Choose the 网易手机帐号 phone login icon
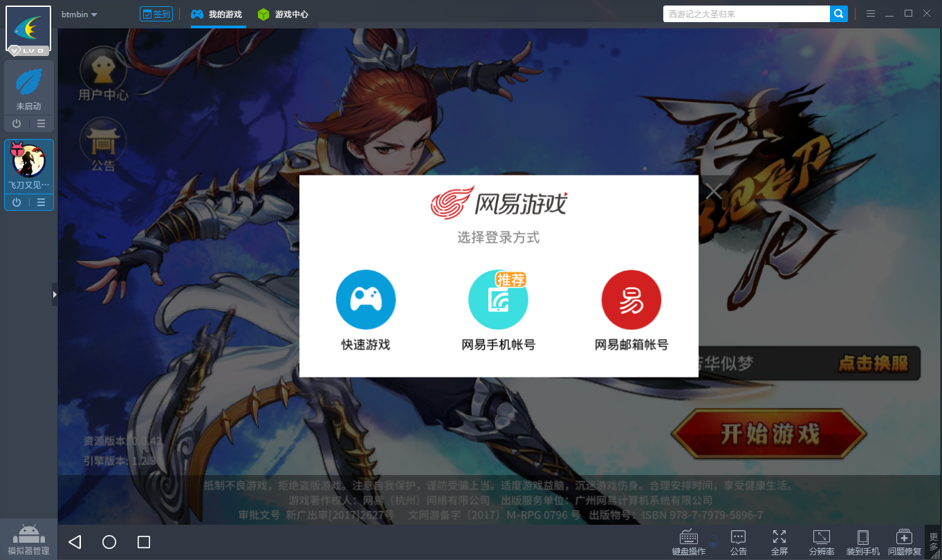 [x=498, y=300]
